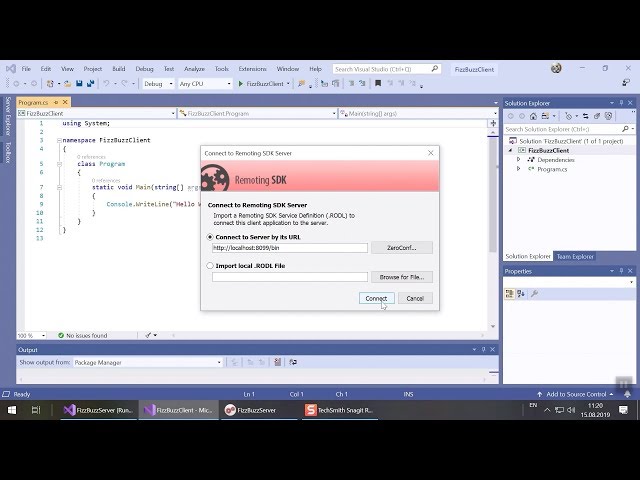Viewport: 640px width, 480px height.
Task: Click the Preview Selected Items icon in Solution Explorer
Action: point(608,116)
